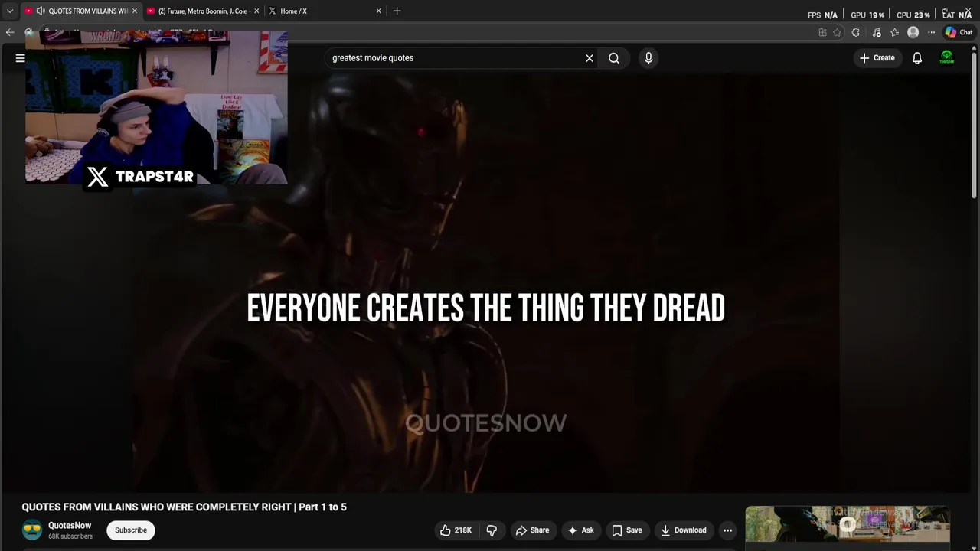This screenshot has height=551, width=980.
Task: Run search with the magnifier button
Action: point(614,58)
